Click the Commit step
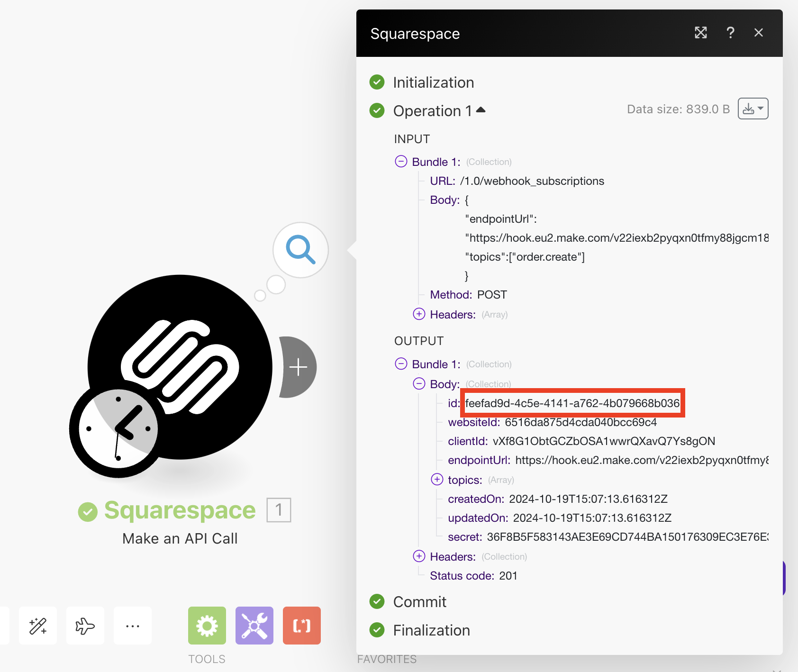Image resolution: width=798 pixels, height=672 pixels. 419,602
